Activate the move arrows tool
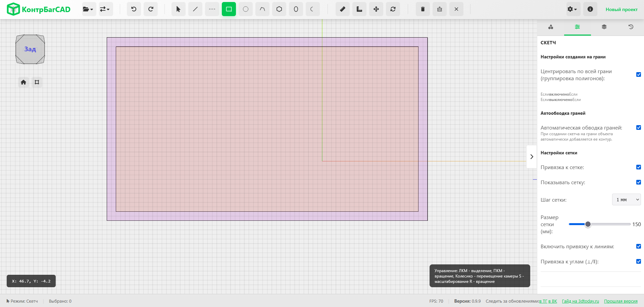644x307 pixels. tap(376, 9)
